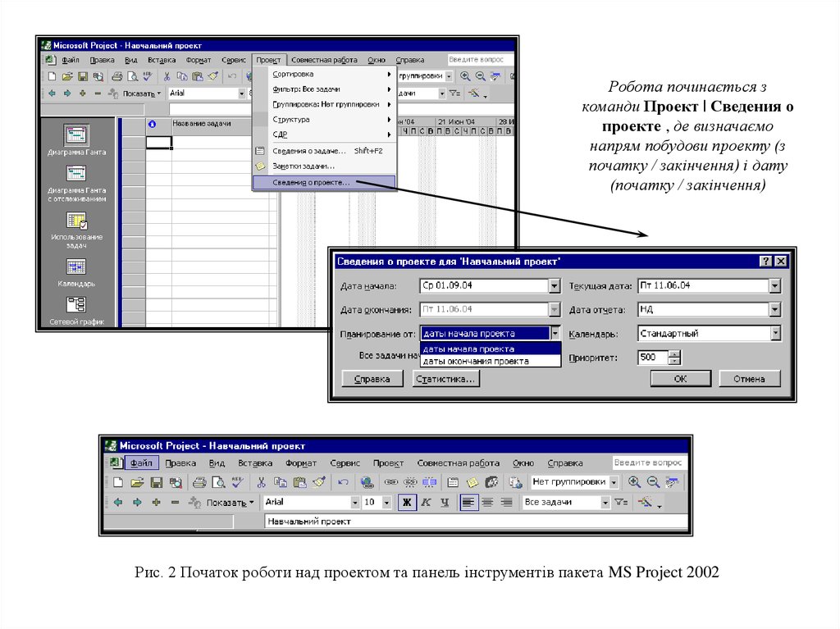
Task: Open Показать dropdown in lower toolbar strip
Action: tap(231, 503)
